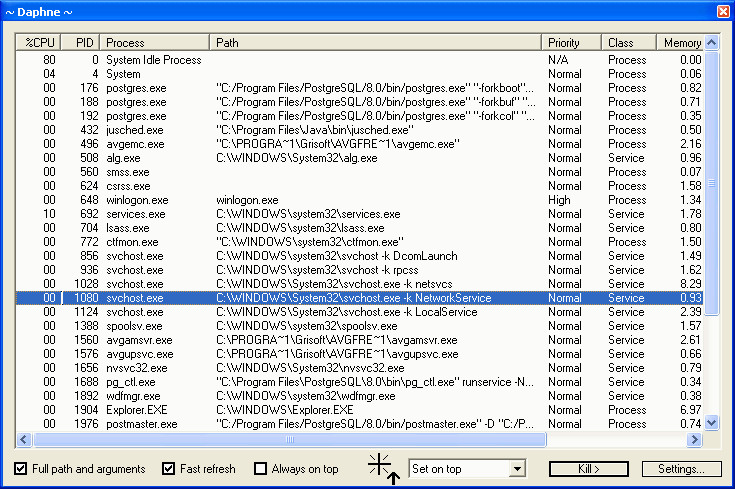The image size is (735, 489).
Task: Click the vertical scrollbar thumb
Action: click(x=712, y=183)
